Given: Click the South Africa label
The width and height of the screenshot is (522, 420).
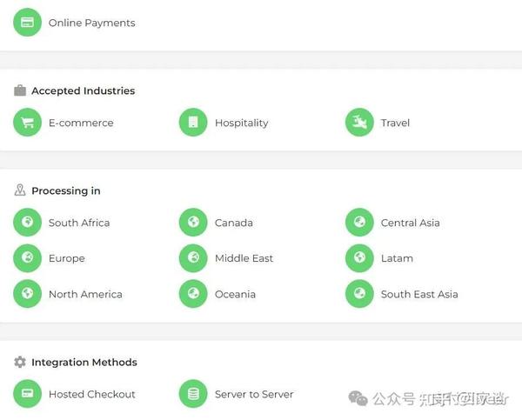Looking at the screenshot, I should coord(79,223).
